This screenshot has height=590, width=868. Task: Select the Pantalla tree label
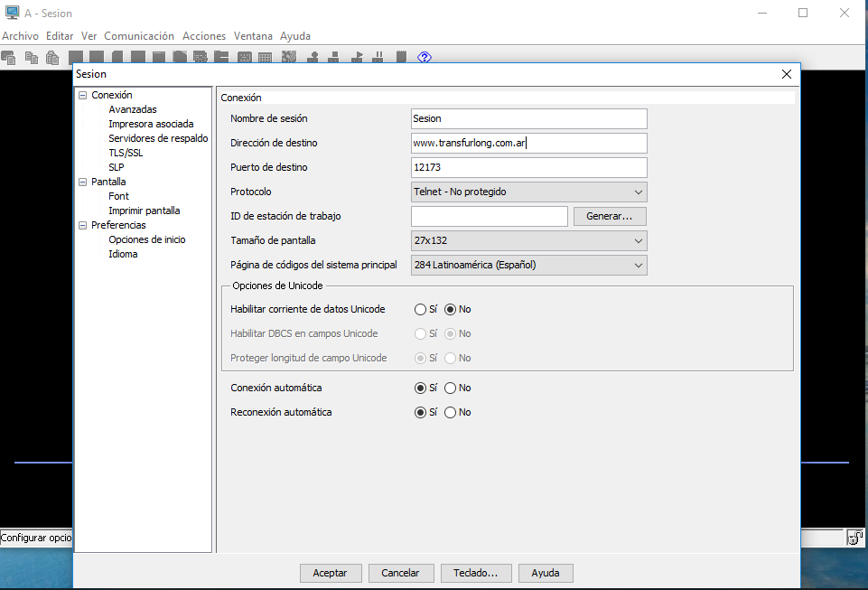[108, 182]
